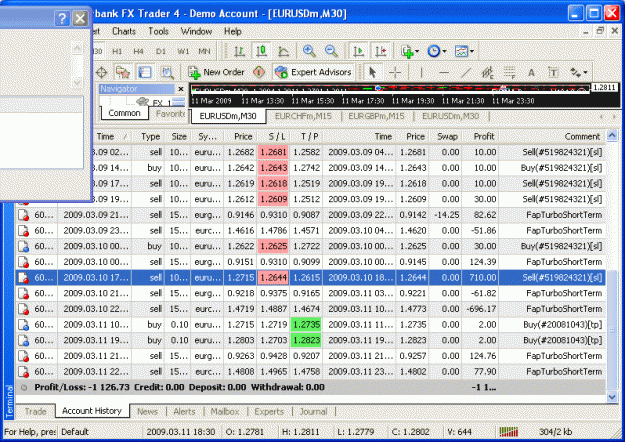This screenshot has height=442, width=625.
Task: Open the chart Templates dropdown
Action: (464, 51)
